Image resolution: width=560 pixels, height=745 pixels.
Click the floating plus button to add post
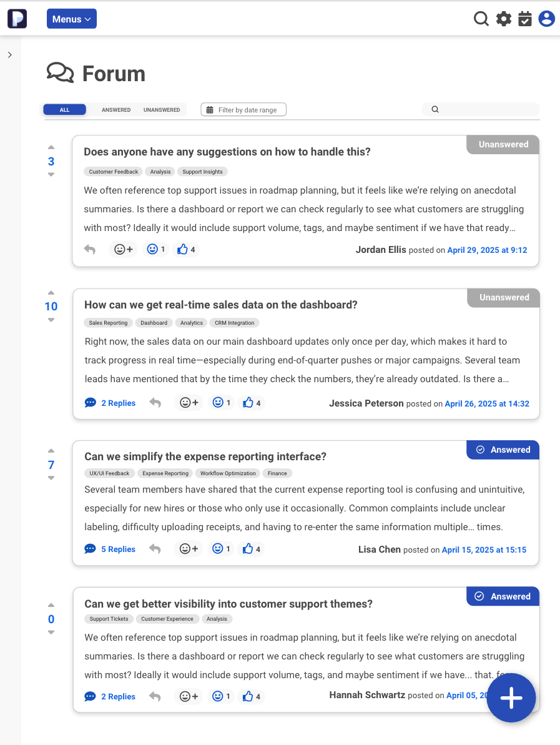point(511,698)
